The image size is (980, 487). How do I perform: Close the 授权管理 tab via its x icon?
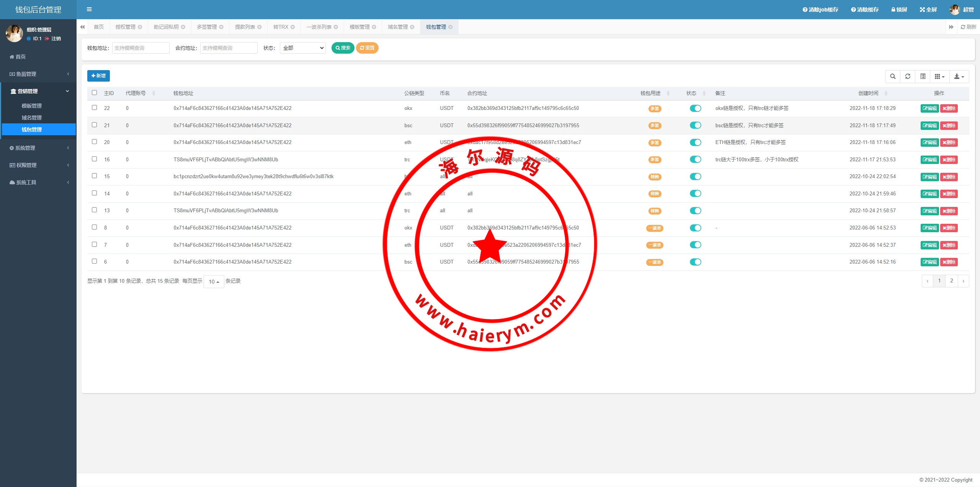140,27
